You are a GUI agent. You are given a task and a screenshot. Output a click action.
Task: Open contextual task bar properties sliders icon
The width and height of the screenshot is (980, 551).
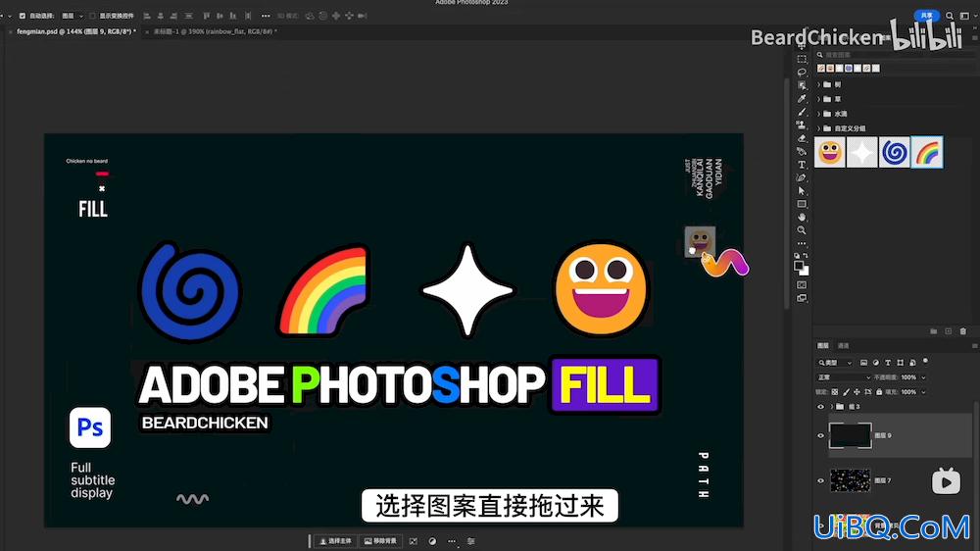471,541
